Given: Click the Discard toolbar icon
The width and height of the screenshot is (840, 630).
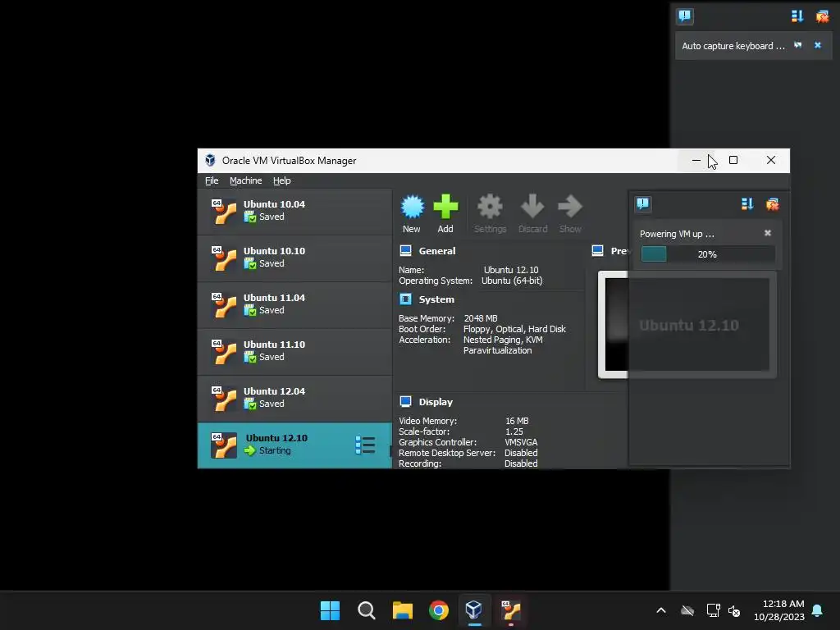Looking at the screenshot, I should click(532, 207).
